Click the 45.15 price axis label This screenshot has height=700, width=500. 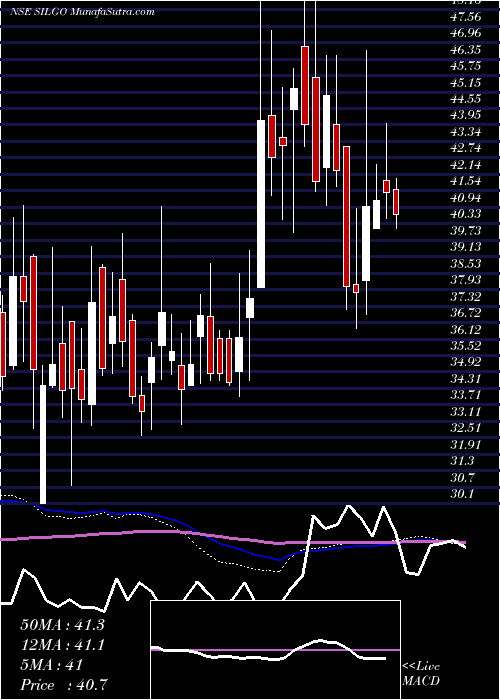[x=466, y=83]
